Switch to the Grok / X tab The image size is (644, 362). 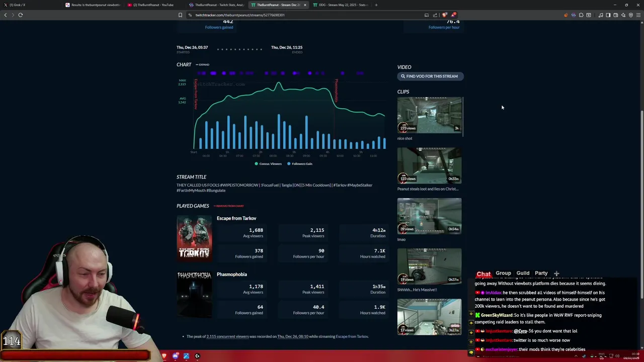(x=30, y=5)
